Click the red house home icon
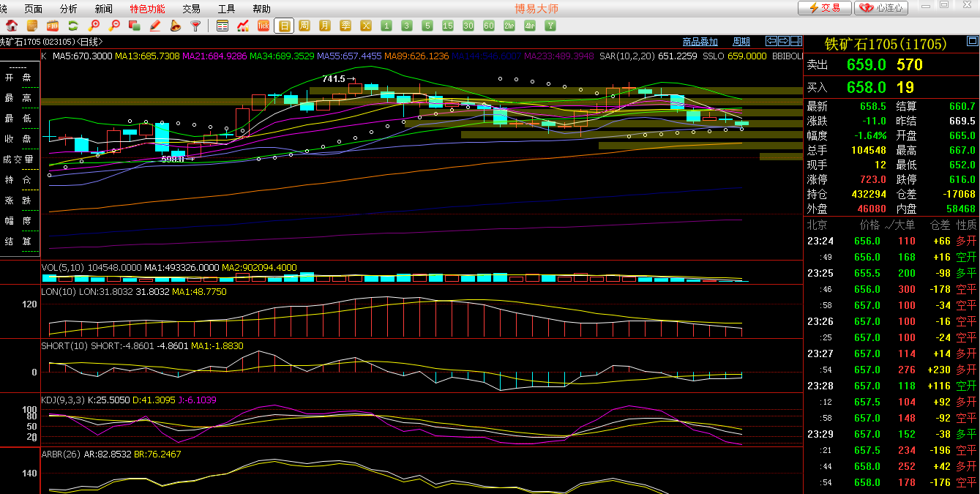The height and width of the screenshot is (494, 980). pyautogui.click(x=12, y=26)
